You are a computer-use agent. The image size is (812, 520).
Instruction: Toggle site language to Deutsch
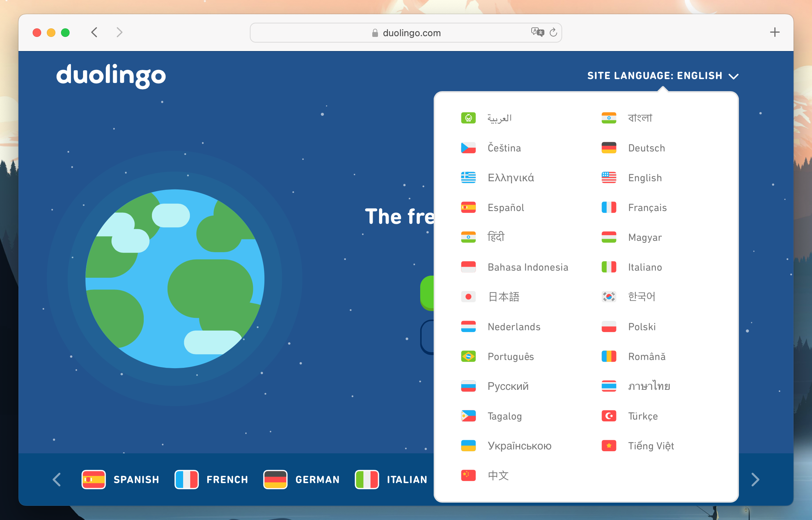tap(647, 147)
